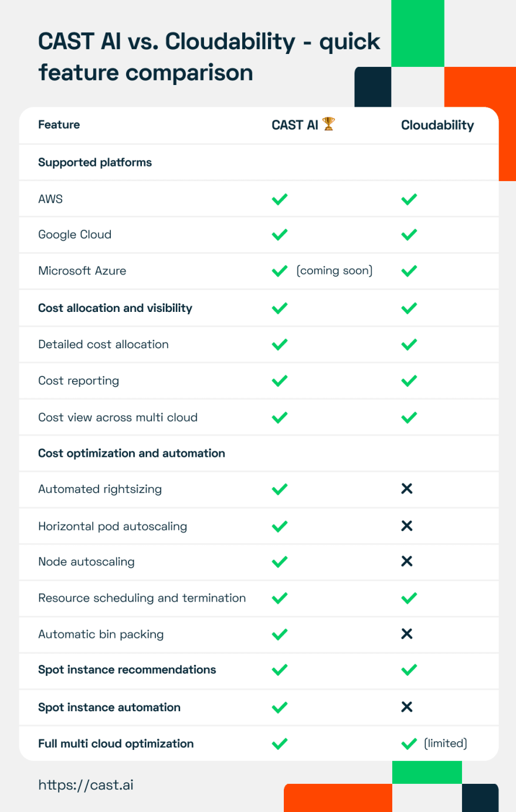Select the Feature column header
516x812 pixels.
[x=59, y=124]
